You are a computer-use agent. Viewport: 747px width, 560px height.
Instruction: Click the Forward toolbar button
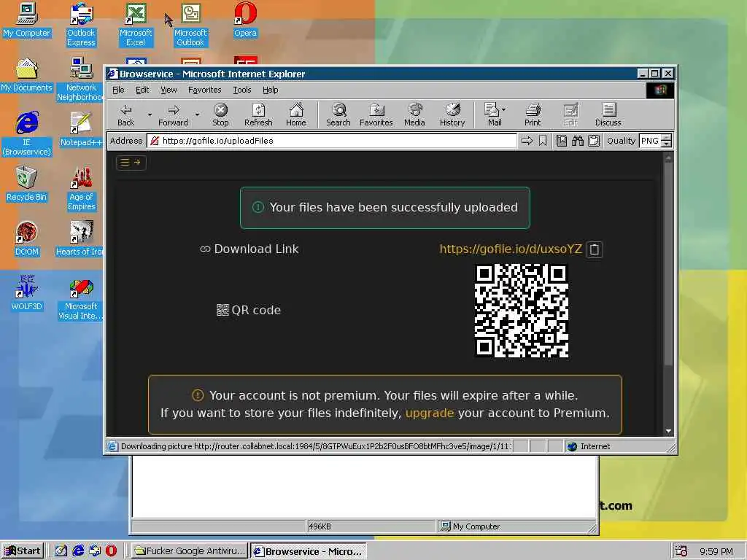tap(173, 115)
